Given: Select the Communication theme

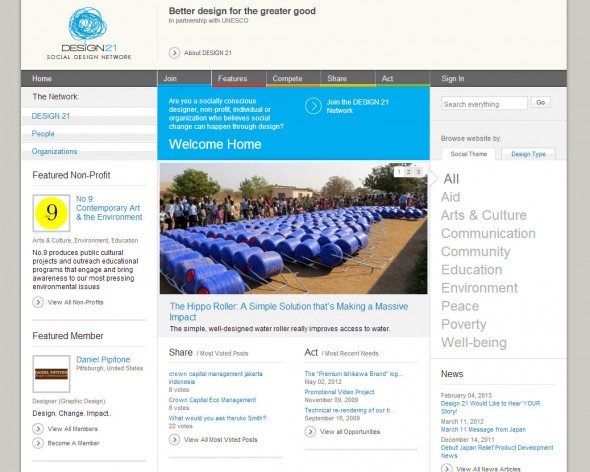Looking at the screenshot, I should 488,233.
